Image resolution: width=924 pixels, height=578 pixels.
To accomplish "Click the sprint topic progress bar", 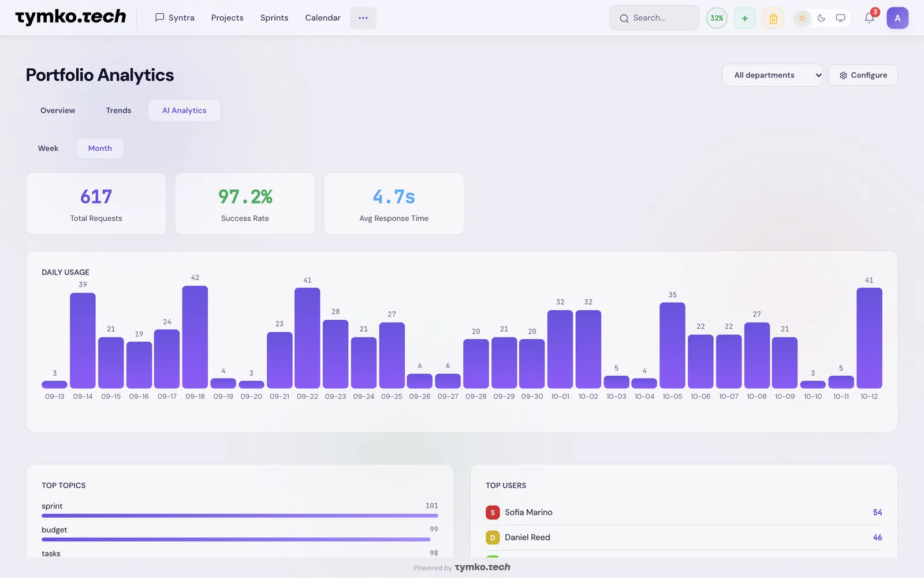I will pos(240,516).
